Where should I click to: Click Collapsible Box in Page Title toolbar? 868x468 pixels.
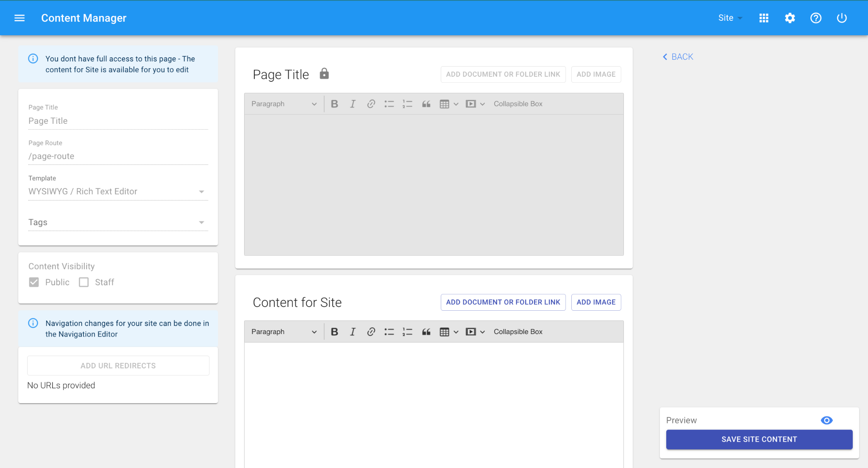[518, 104]
